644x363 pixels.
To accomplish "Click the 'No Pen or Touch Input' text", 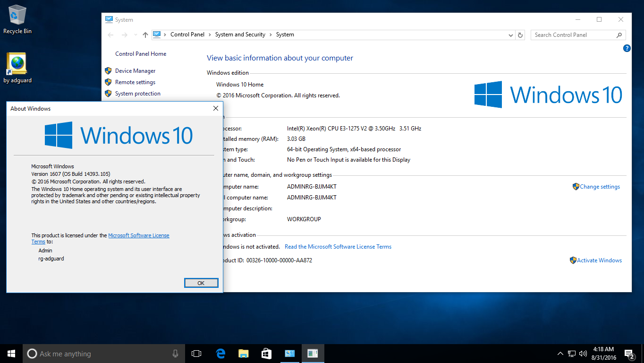I will [x=349, y=160].
